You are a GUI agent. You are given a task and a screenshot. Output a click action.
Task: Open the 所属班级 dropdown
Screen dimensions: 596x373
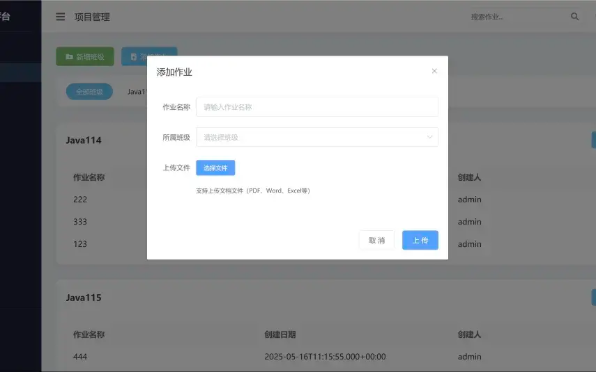(x=317, y=137)
